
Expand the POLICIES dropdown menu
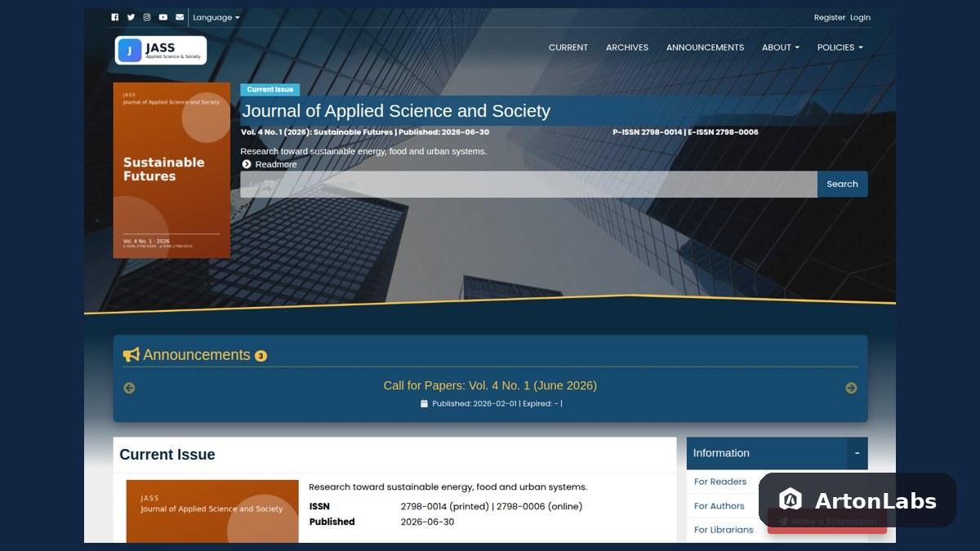[x=840, y=47]
